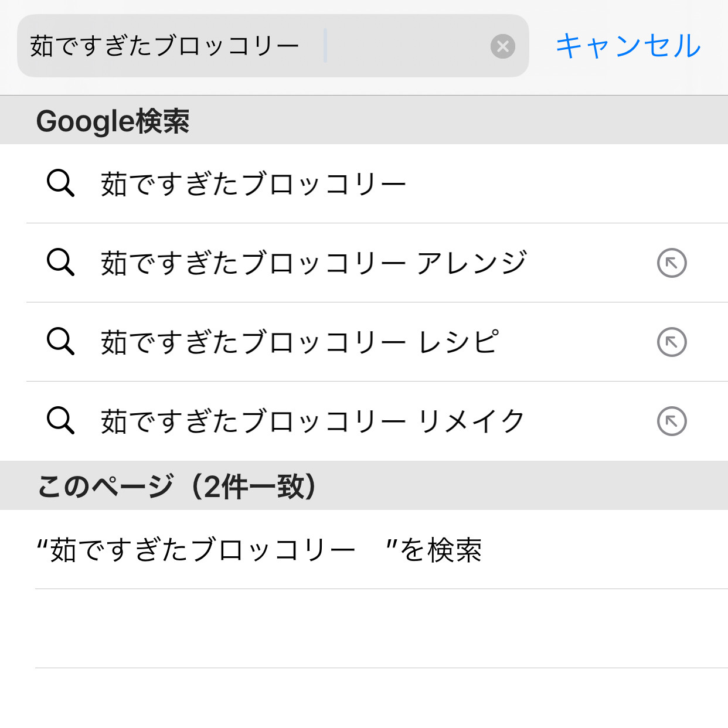Clear the search field text
This screenshot has width=728, height=728.
[x=502, y=46]
